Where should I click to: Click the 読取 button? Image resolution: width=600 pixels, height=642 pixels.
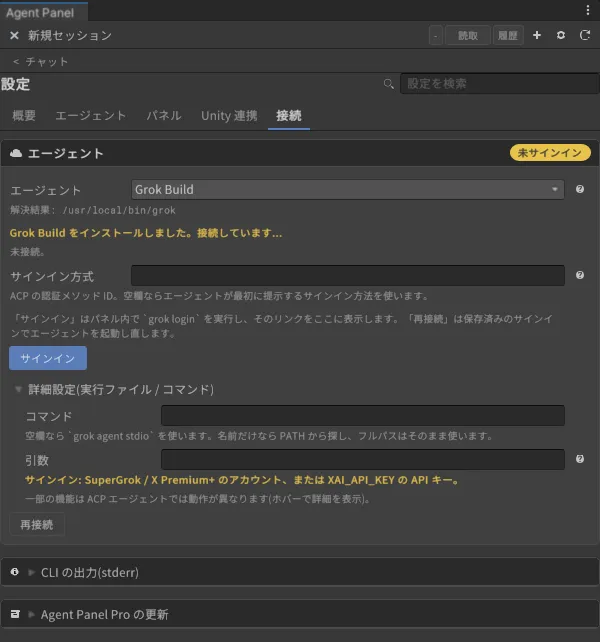point(468,36)
